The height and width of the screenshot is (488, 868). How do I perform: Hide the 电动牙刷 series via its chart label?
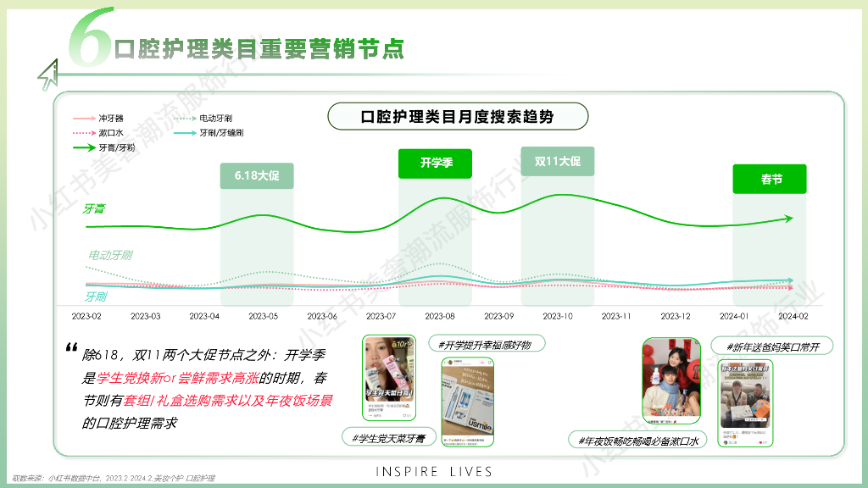112,254
